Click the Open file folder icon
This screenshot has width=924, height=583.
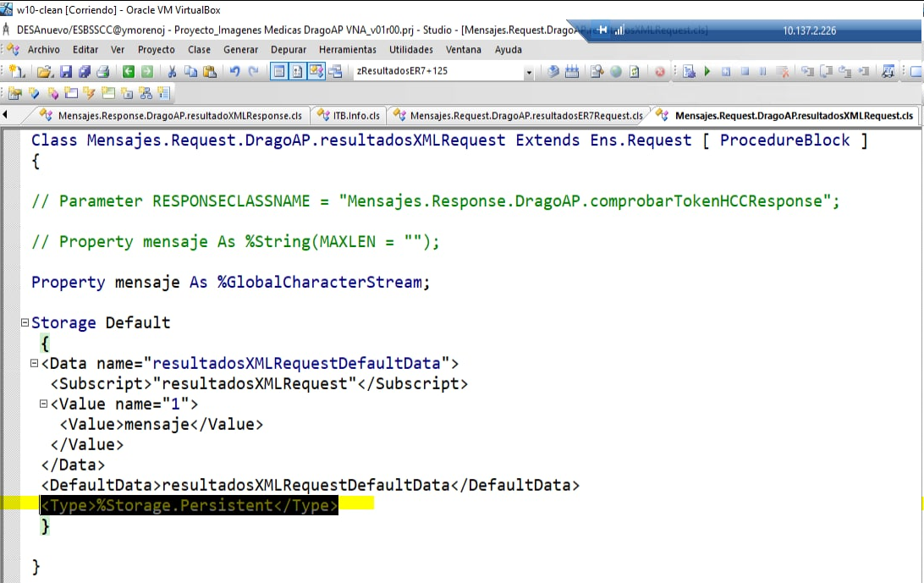(46, 72)
